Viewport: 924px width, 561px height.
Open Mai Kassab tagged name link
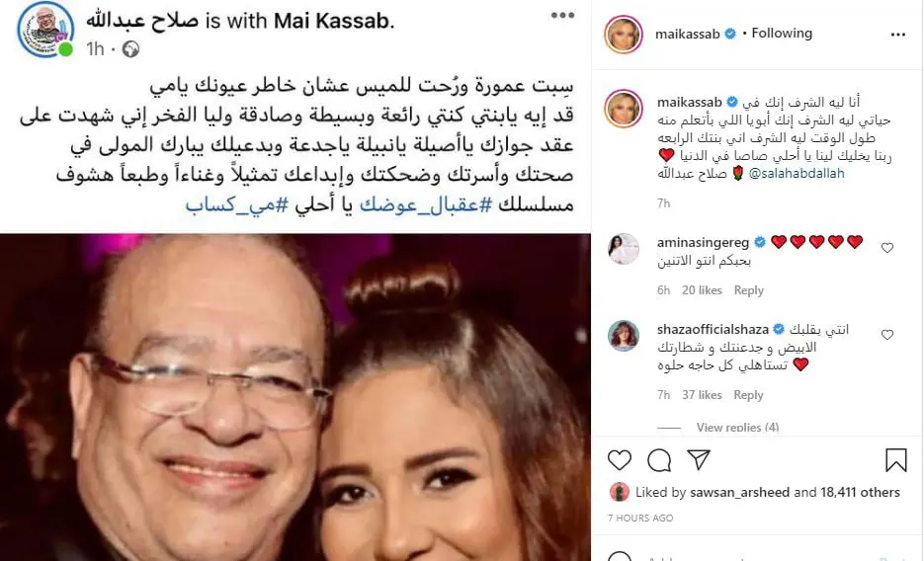click(x=331, y=22)
